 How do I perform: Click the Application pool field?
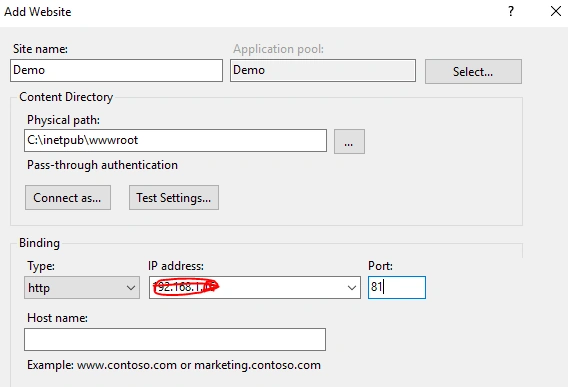pos(323,70)
